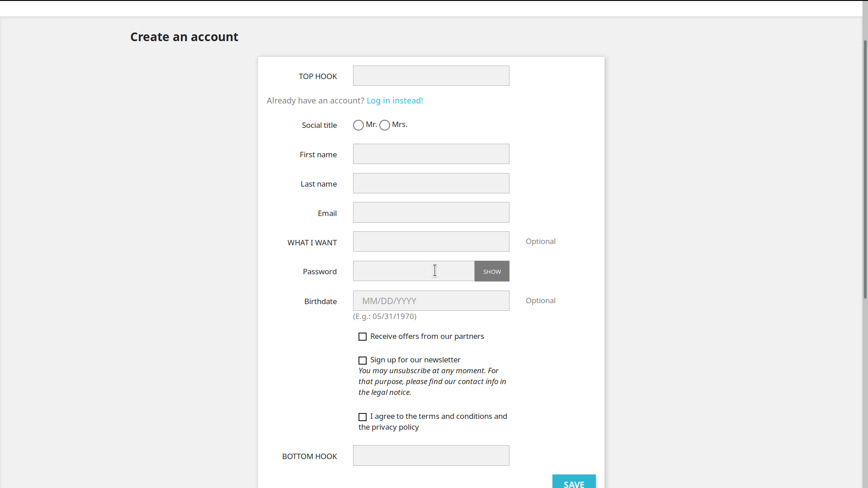Click the Social title label
This screenshot has width=868, height=488.
click(x=319, y=125)
